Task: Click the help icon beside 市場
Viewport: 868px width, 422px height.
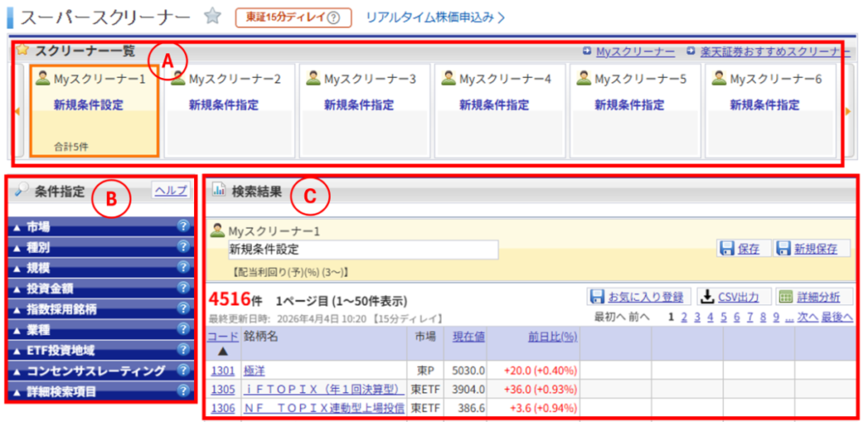Action: click(182, 226)
